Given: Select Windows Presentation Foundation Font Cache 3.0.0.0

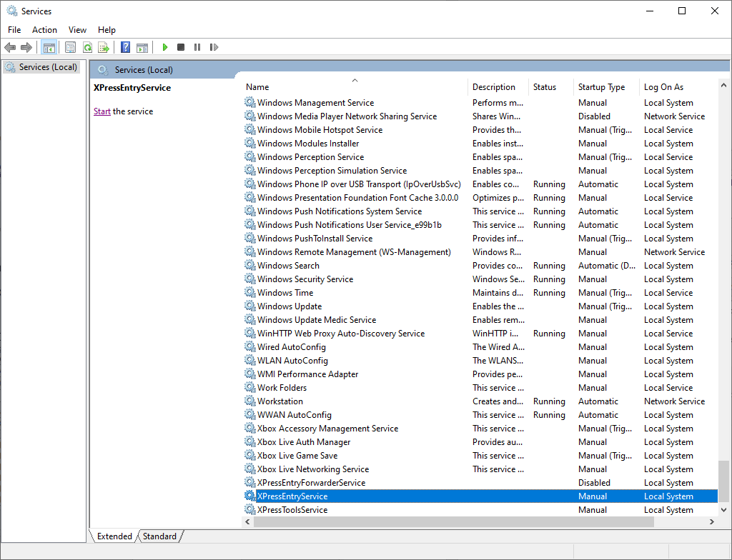Looking at the screenshot, I should (x=480, y=197).
